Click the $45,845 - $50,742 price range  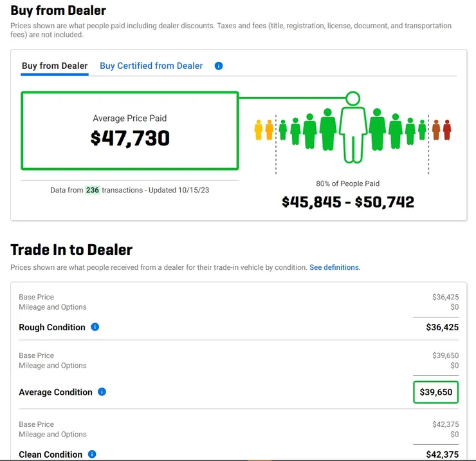[x=348, y=202]
